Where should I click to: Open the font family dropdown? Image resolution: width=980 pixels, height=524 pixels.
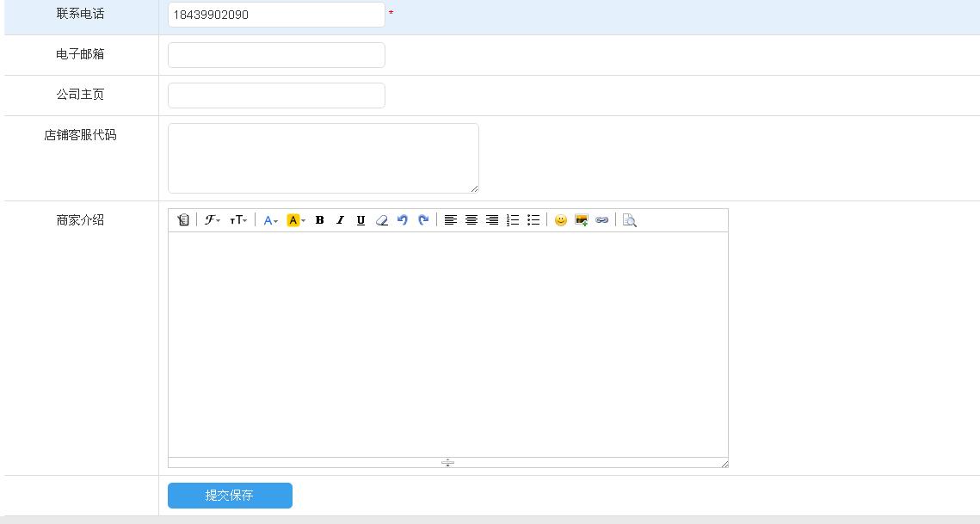tap(212, 220)
